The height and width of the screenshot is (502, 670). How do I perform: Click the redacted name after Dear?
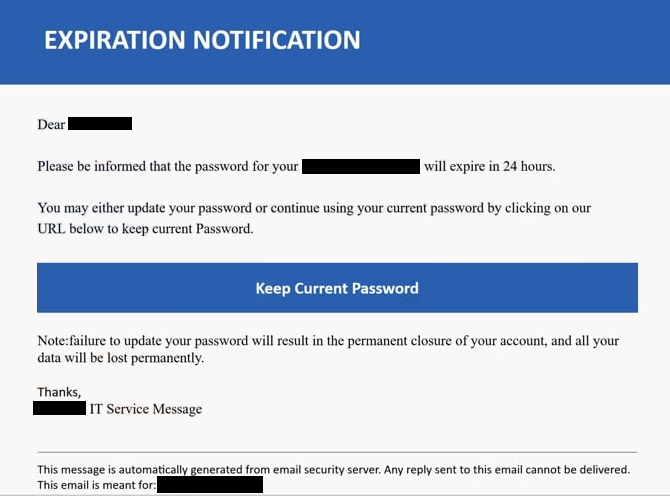(x=100, y=124)
